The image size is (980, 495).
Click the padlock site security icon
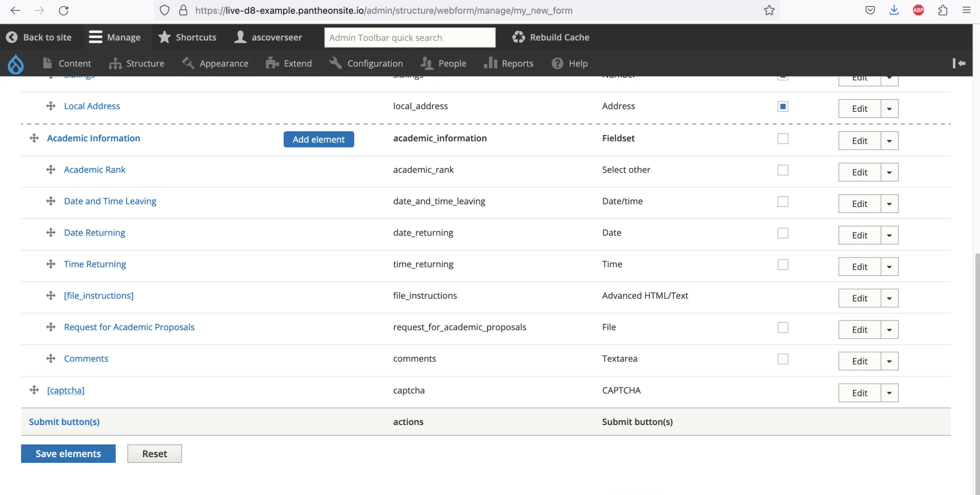click(183, 10)
